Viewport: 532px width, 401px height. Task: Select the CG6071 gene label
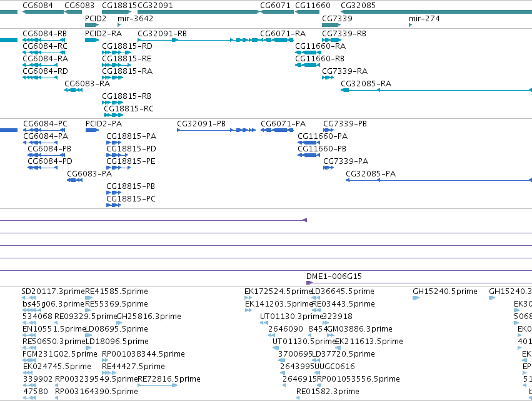pos(275,6)
